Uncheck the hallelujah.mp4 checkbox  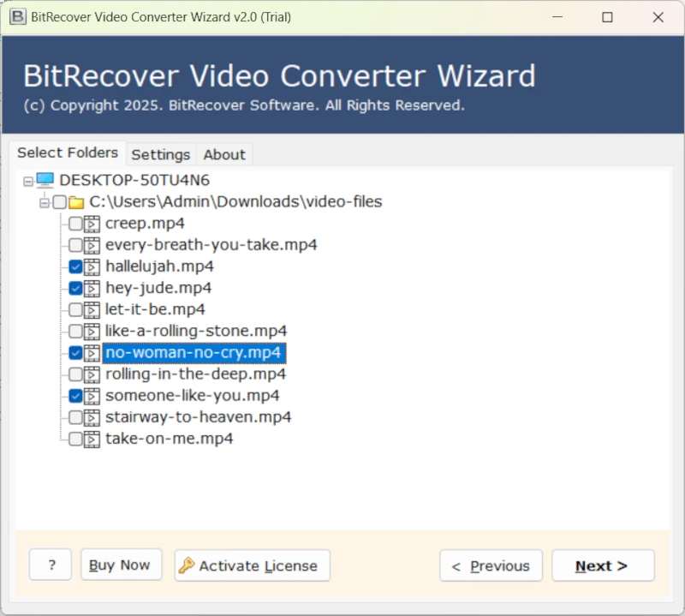(x=75, y=266)
